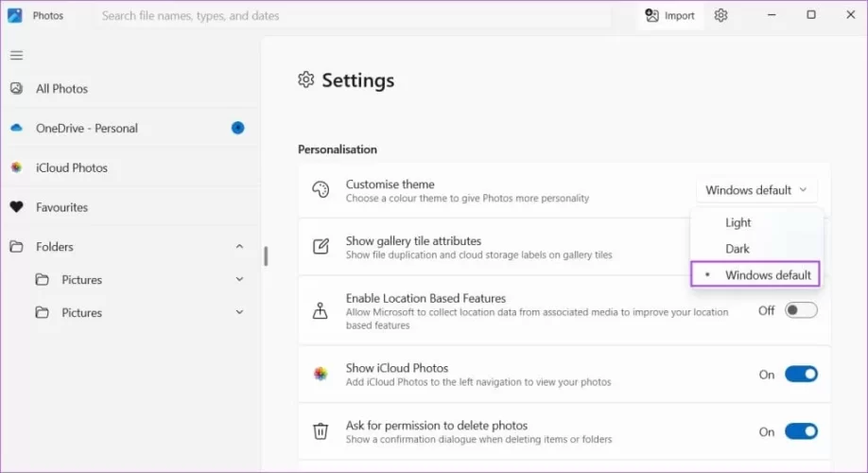Pick Windows default theme option
868x473 pixels.
(x=767, y=275)
